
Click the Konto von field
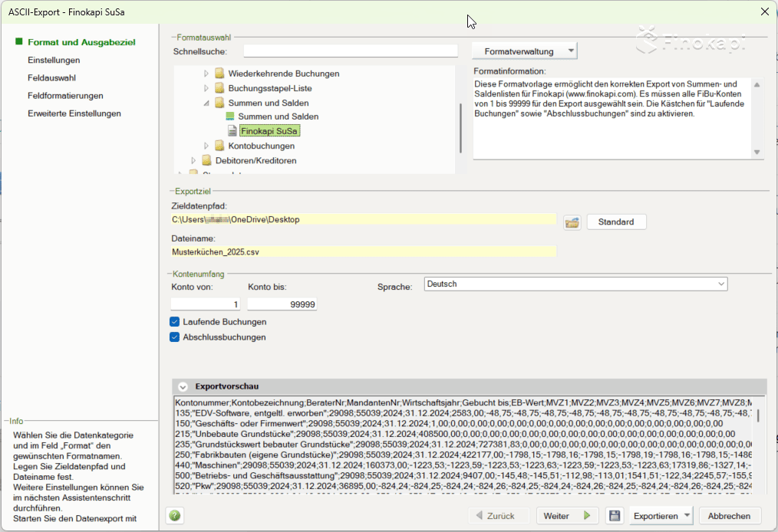pos(206,304)
